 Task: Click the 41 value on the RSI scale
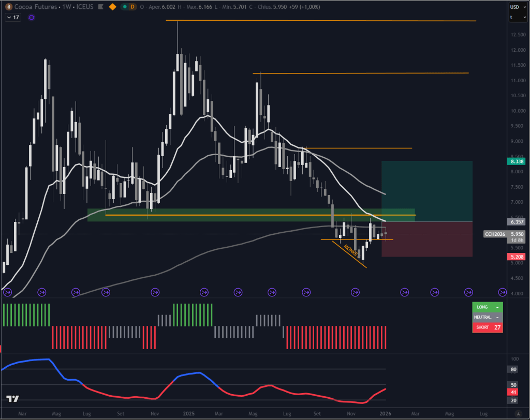click(512, 392)
